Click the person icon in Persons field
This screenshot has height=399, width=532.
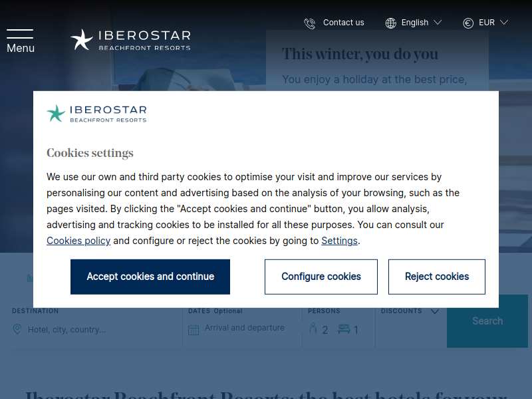(313, 328)
